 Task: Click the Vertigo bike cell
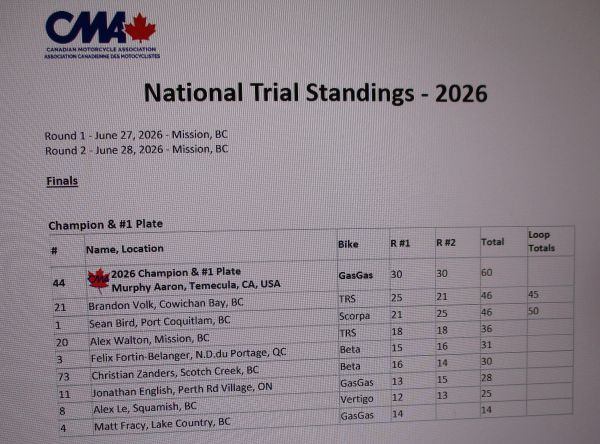357,399
